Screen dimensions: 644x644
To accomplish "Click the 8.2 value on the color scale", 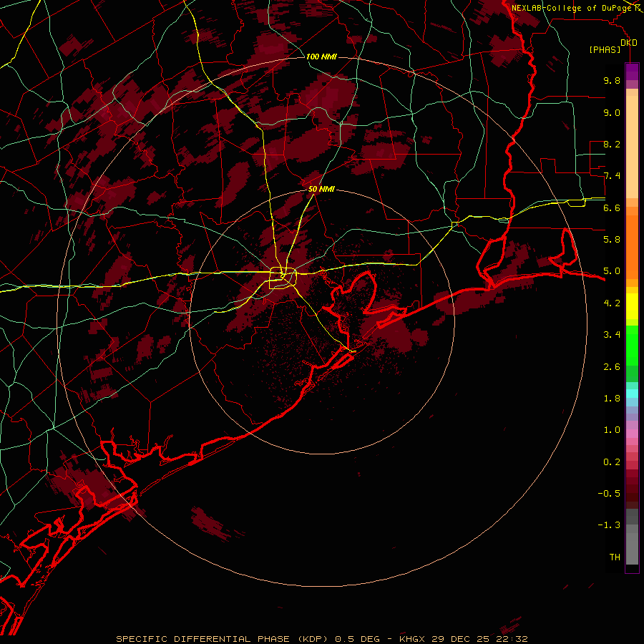I will (612, 144).
